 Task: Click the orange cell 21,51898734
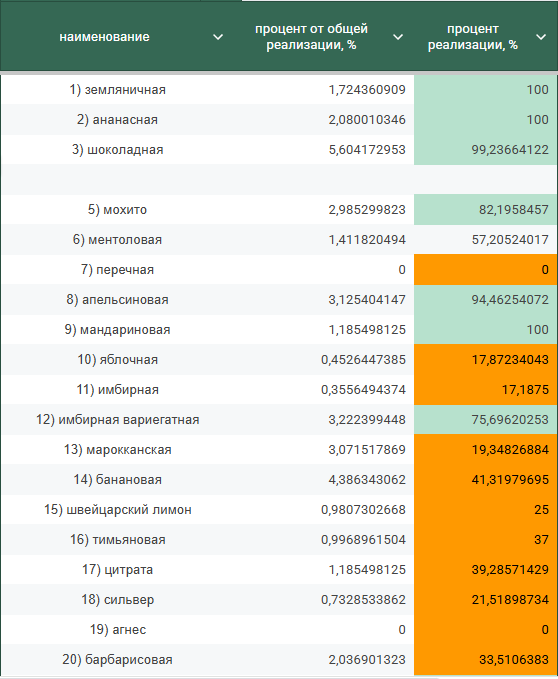click(x=485, y=600)
